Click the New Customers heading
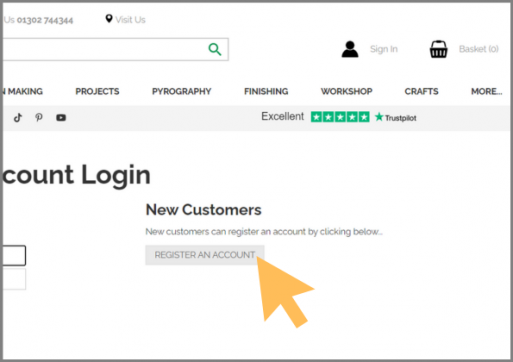The height and width of the screenshot is (362, 513). tap(203, 210)
